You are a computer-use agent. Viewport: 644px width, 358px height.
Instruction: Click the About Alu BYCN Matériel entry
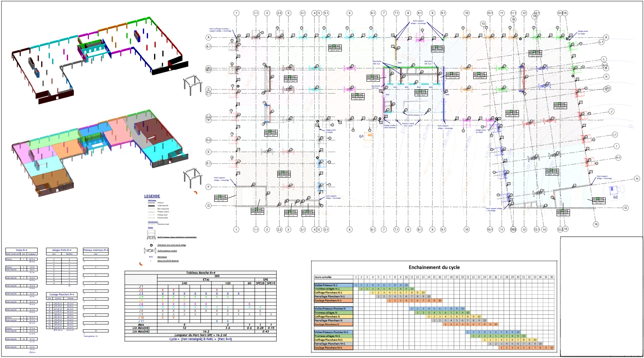coord(168,261)
